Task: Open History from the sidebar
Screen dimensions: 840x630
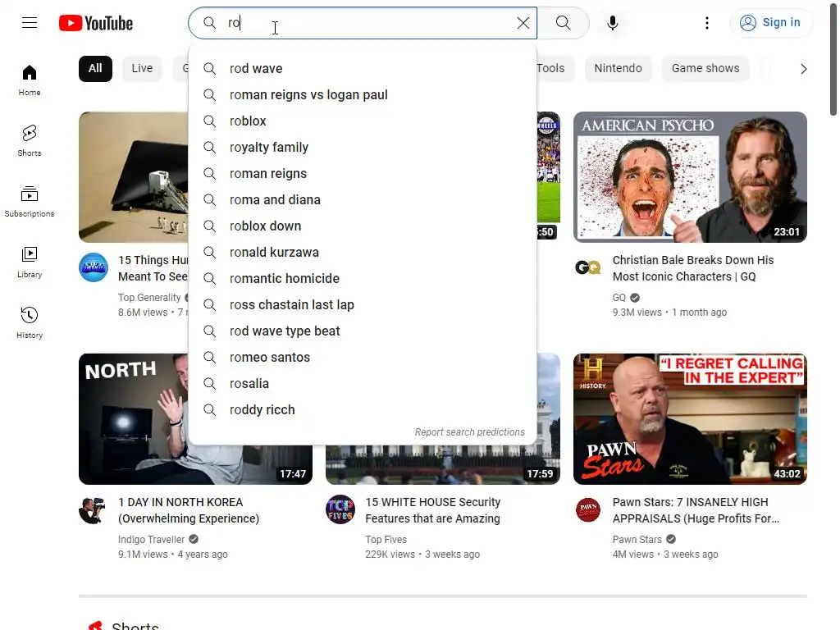Action: point(30,323)
